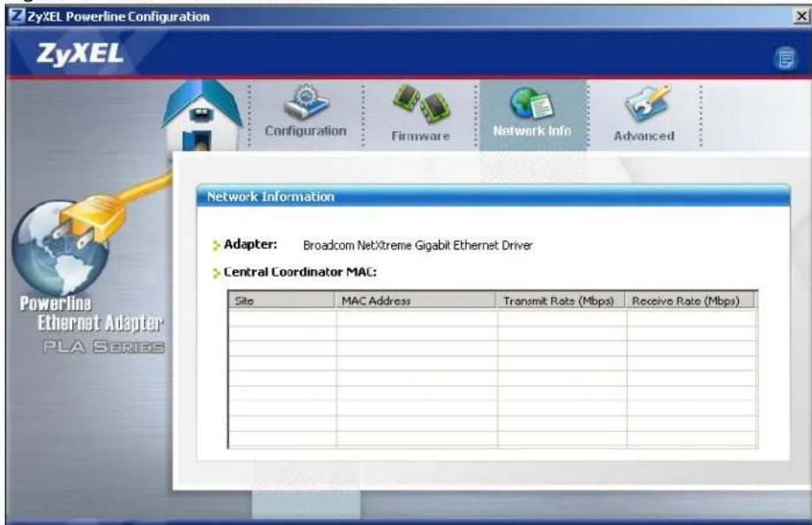Switch to the Firmware tab label
812x525 pixels.
point(421,136)
